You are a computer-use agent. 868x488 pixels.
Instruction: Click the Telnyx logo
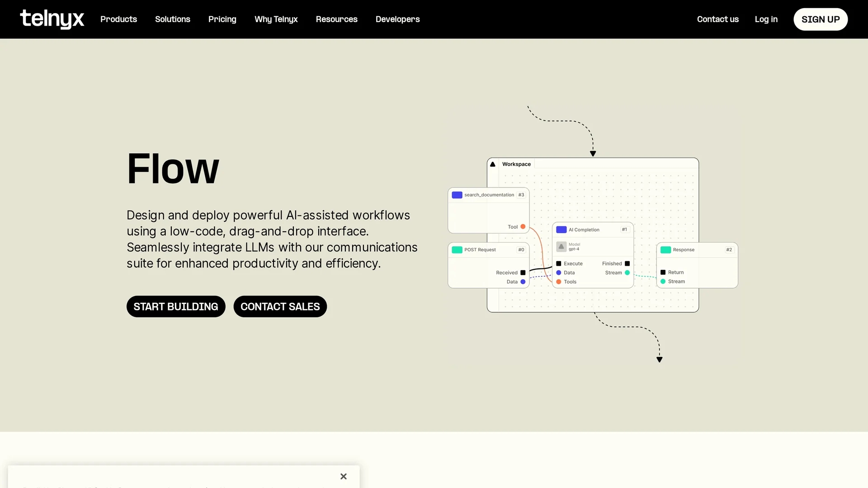coord(52,19)
